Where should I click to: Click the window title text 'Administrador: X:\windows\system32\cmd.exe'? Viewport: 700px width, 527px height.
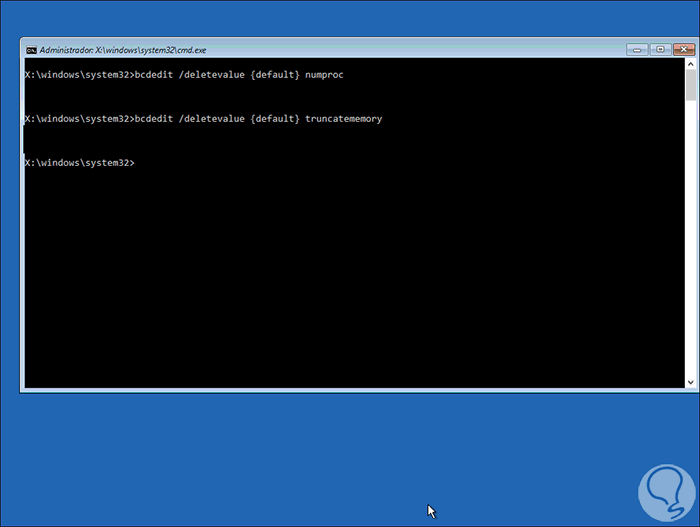coord(123,50)
